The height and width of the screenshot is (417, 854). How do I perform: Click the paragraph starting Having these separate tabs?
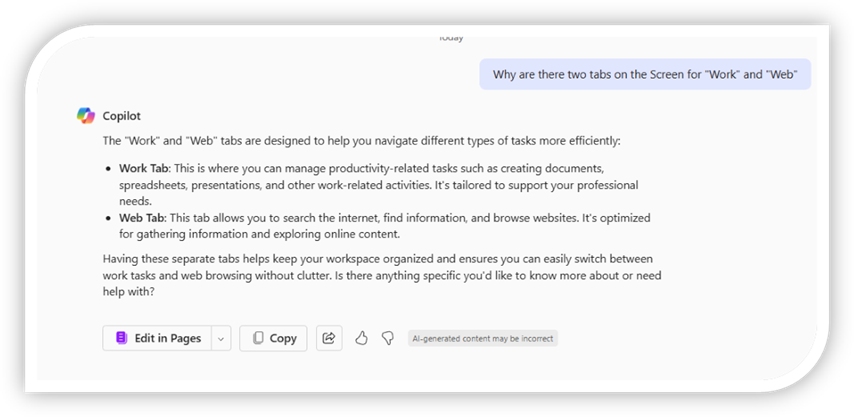[382, 275]
